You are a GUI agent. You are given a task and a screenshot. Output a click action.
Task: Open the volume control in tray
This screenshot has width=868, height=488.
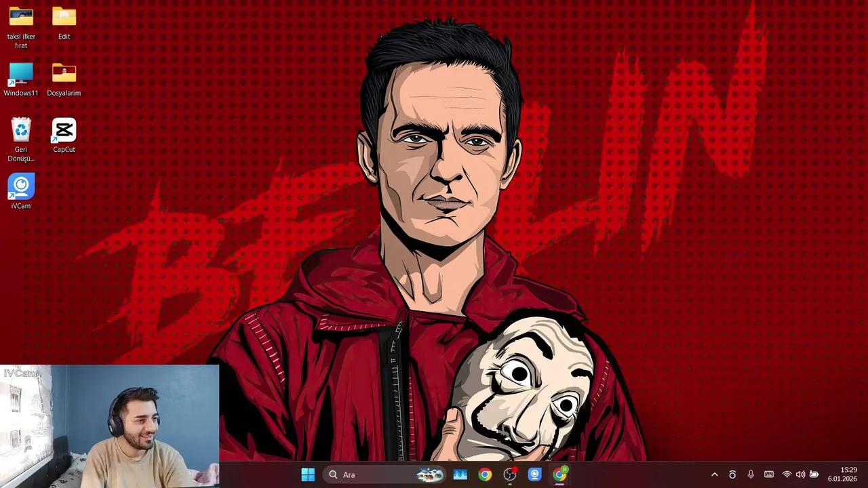[800, 474]
